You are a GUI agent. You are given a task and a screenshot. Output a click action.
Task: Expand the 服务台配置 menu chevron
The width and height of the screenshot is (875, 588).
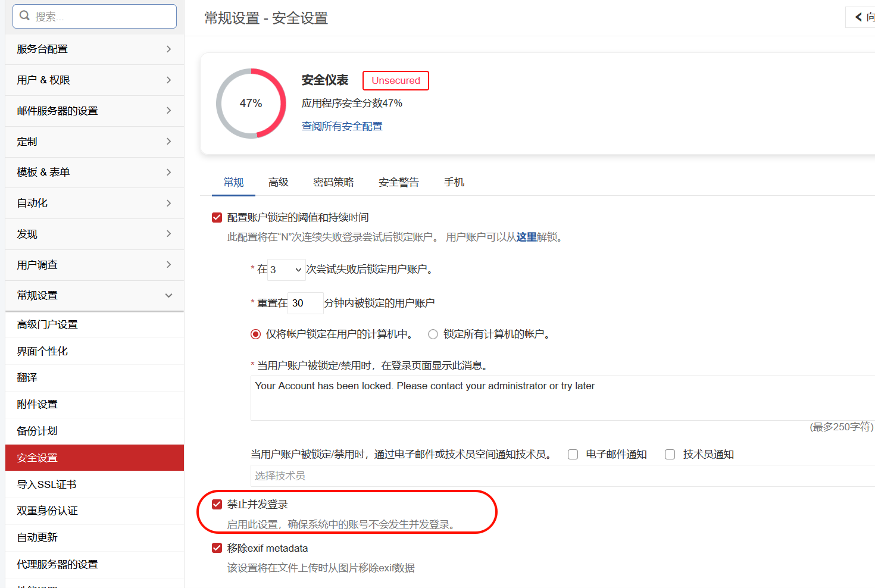(168, 49)
